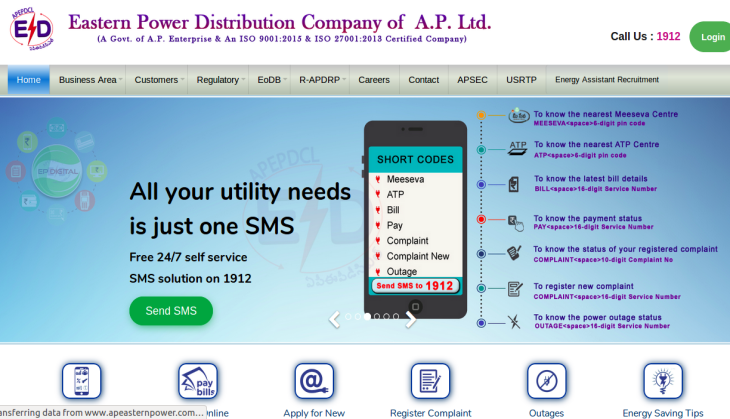Open the Register Complaint link
The image size is (730, 419).
(431, 413)
